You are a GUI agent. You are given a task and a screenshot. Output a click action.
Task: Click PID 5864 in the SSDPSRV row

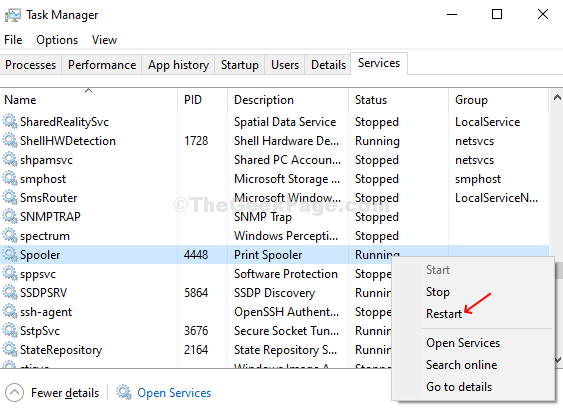pyautogui.click(x=196, y=293)
